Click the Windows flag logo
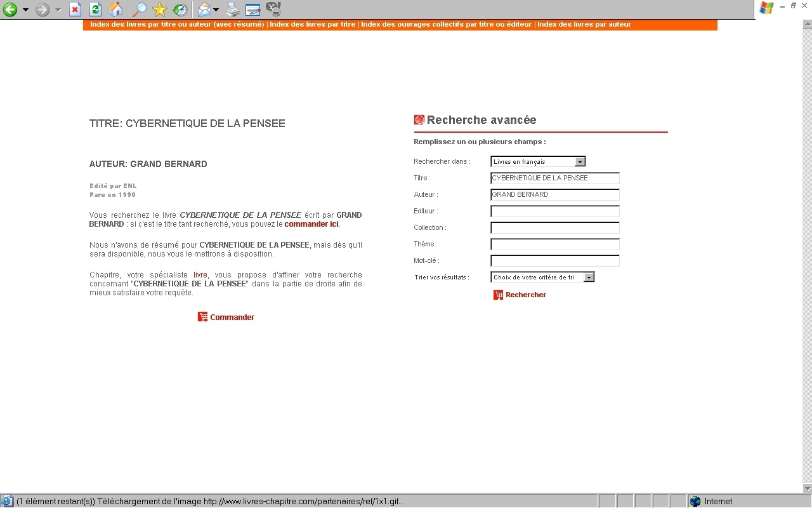 pos(767,8)
